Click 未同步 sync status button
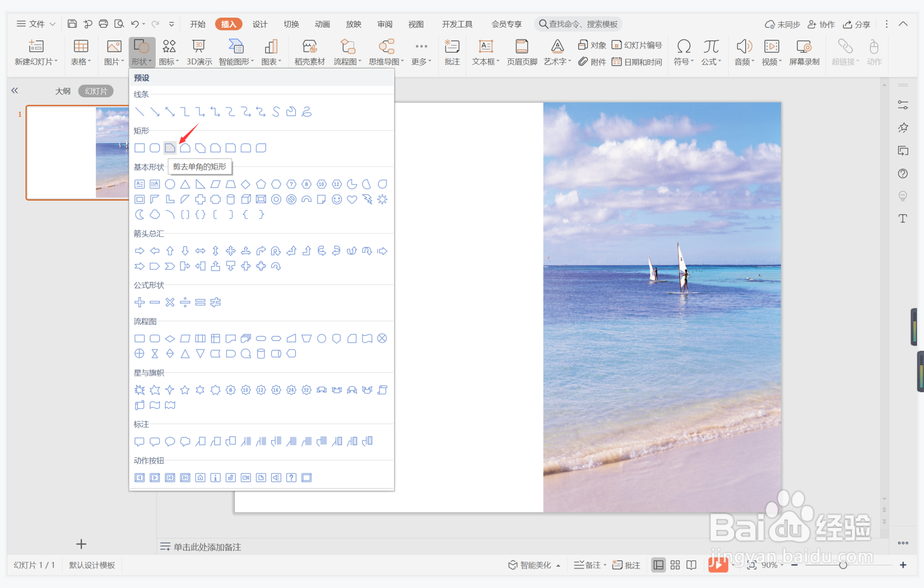924x588 pixels. pos(782,24)
